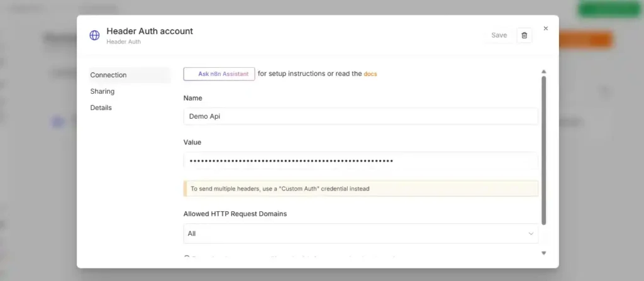Image resolution: width=644 pixels, height=281 pixels.
Task: Click the Custom Auth credential notice text
Action: tap(280, 189)
